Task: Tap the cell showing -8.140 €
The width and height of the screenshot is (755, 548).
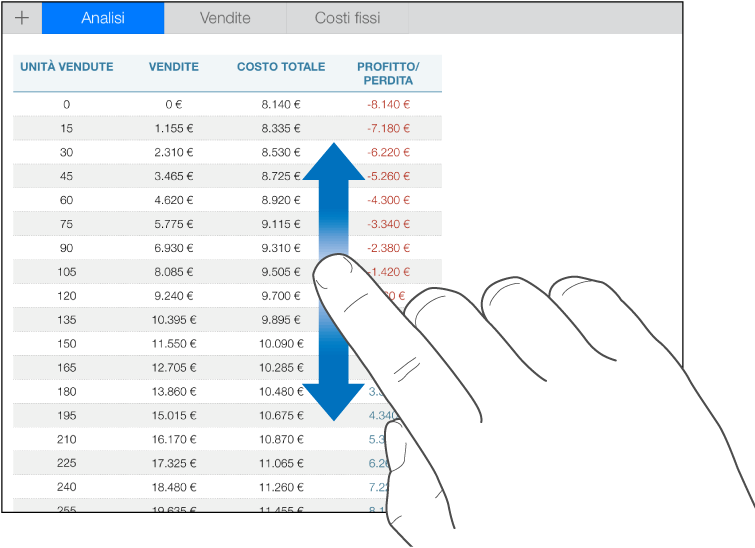Action: (388, 104)
